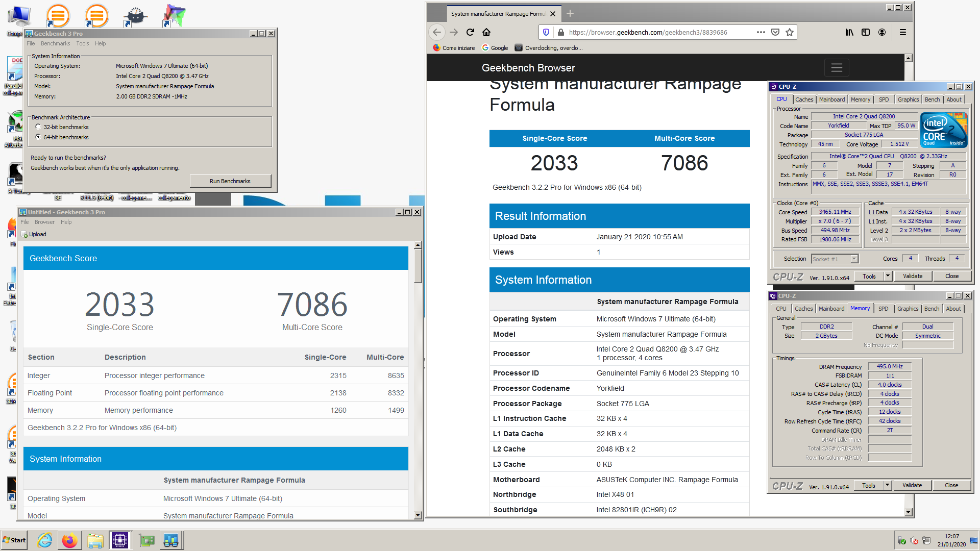Switch to Caches tab in upper CPU-Z
980x551 pixels.
[x=804, y=99]
